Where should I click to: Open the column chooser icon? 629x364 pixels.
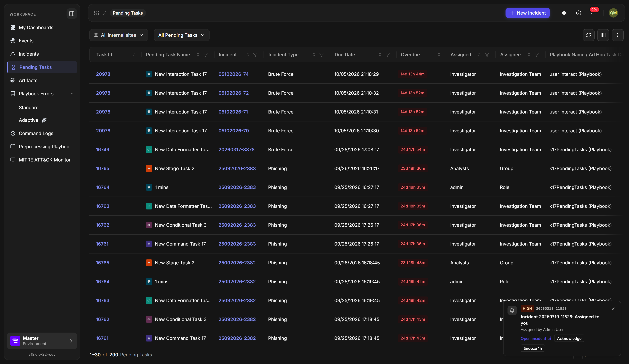[603, 35]
